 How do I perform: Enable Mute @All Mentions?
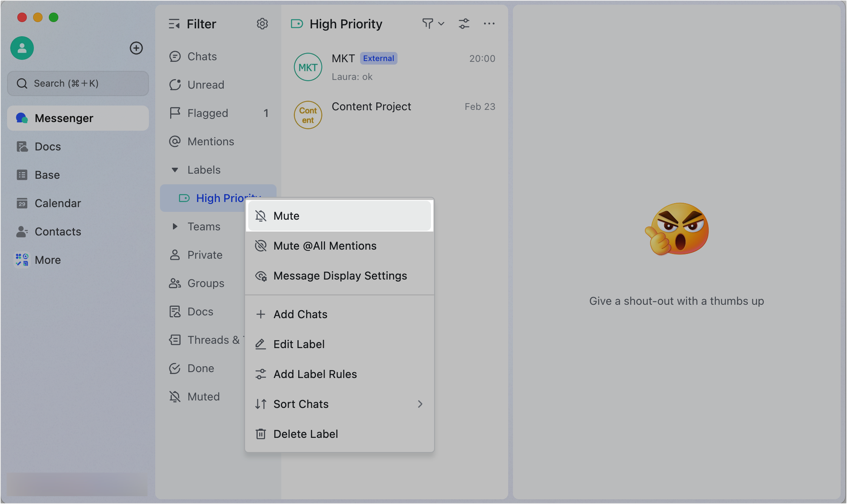[x=325, y=246]
